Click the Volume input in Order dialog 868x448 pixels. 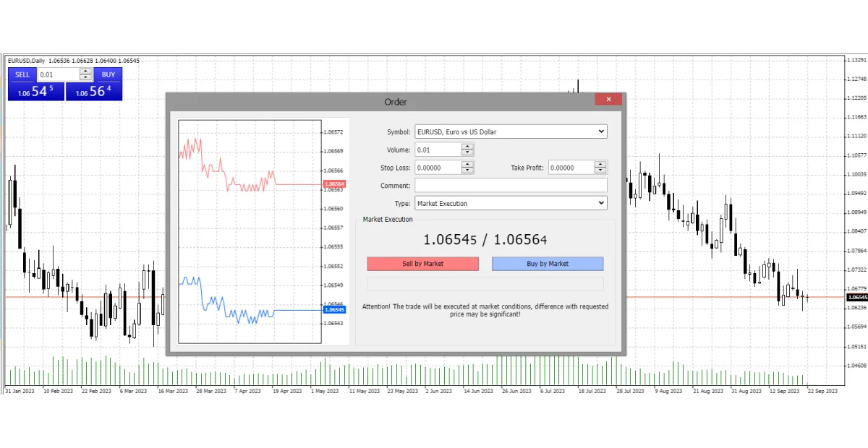(x=438, y=150)
